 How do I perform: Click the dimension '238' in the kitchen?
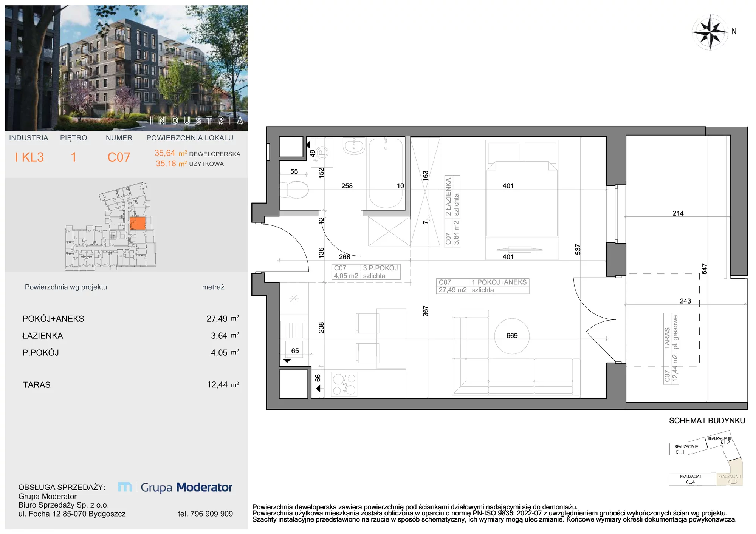321,327
